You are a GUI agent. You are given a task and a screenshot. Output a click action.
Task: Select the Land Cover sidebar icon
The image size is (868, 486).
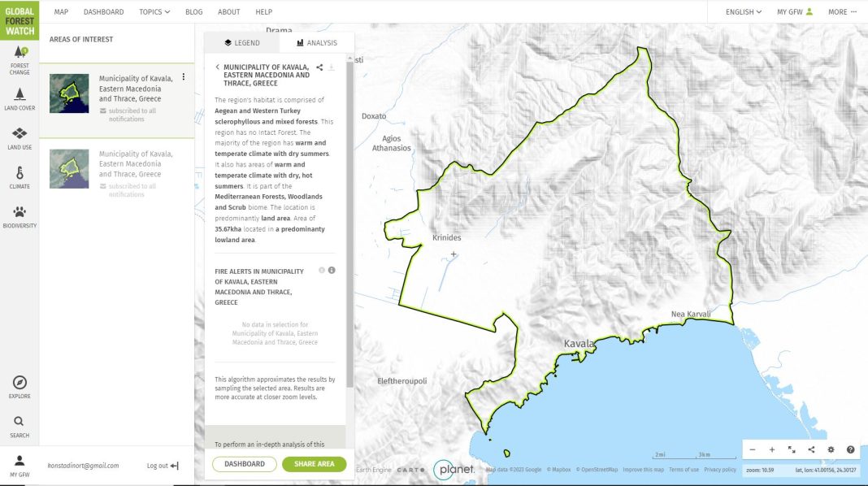[x=20, y=98]
